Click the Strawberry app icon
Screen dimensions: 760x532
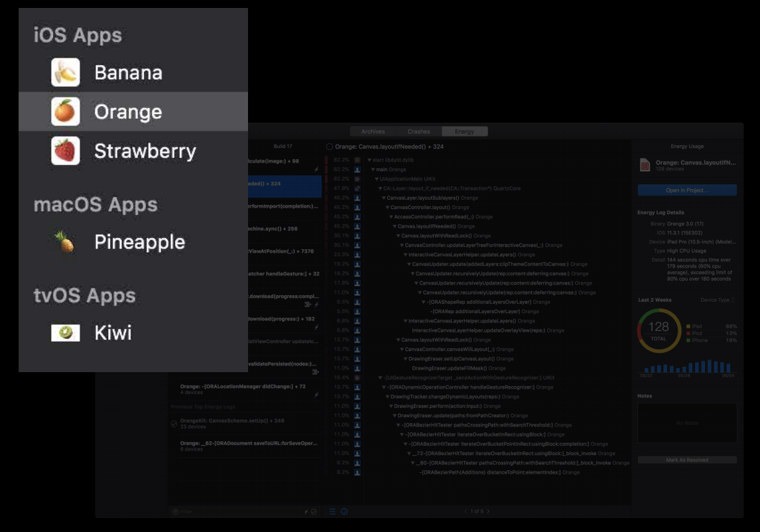click(66, 151)
